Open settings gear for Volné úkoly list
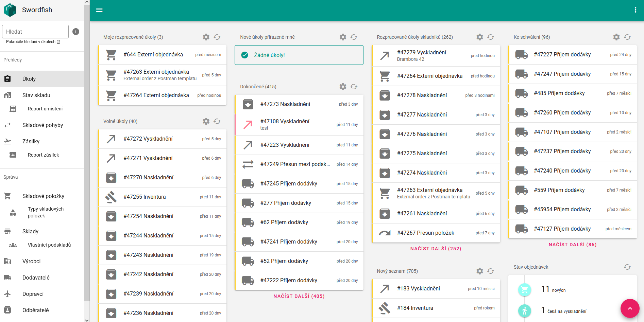The width and height of the screenshot is (644, 322). coord(206,121)
